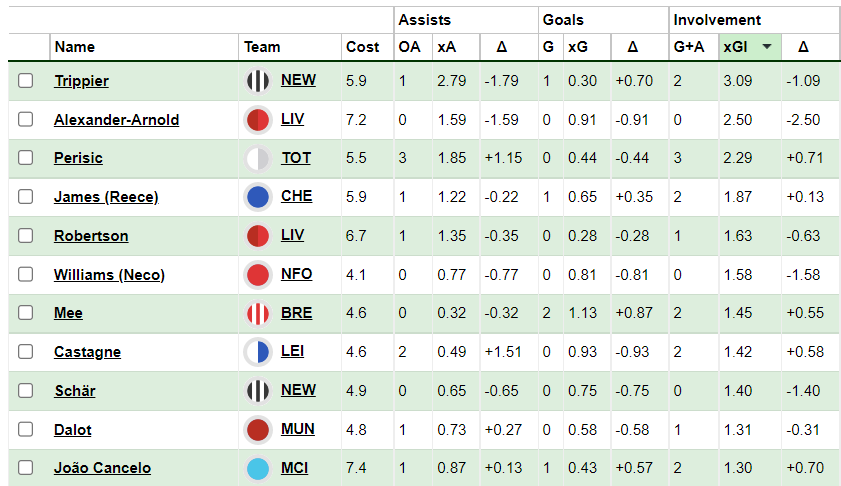Click Tottenham badge icon in Perisic row
Screen dimensions: 841x486
click(258, 158)
